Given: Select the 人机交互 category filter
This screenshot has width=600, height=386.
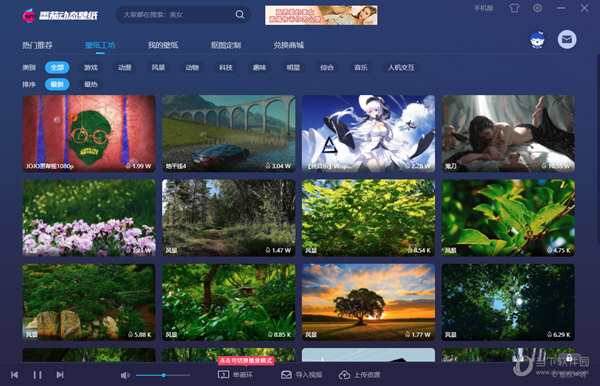Looking at the screenshot, I should (x=401, y=68).
